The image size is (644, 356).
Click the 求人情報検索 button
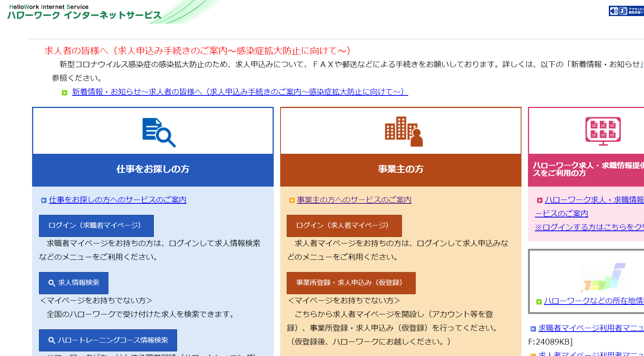(x=74, y=283)
